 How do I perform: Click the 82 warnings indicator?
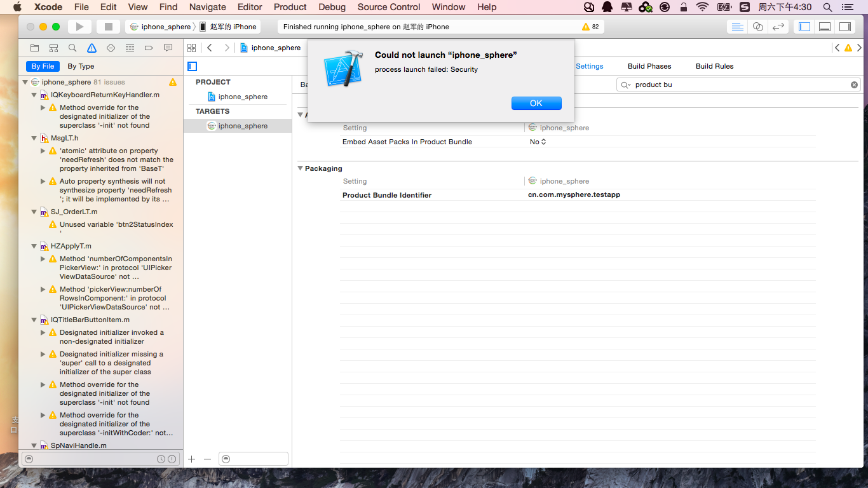click(590, 27)
